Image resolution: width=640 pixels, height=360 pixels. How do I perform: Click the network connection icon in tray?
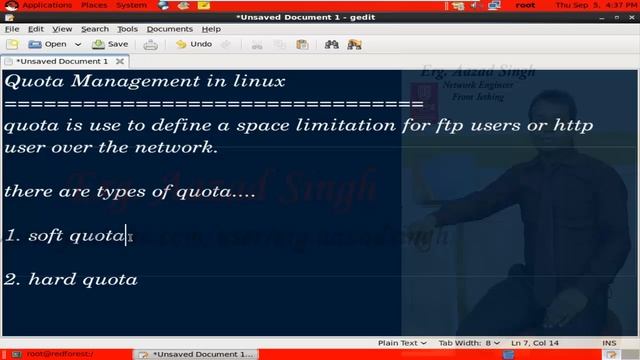pyautogui.click(x=494, y=6)
